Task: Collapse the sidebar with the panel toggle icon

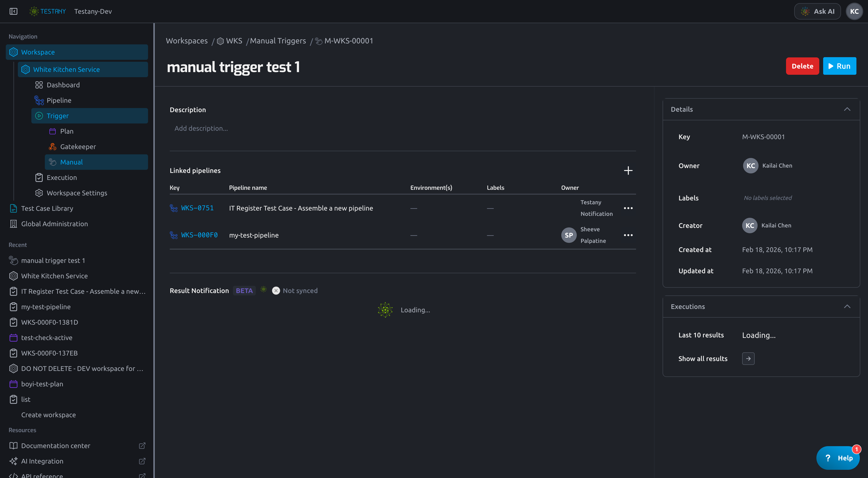Action: tap(14, 11)
